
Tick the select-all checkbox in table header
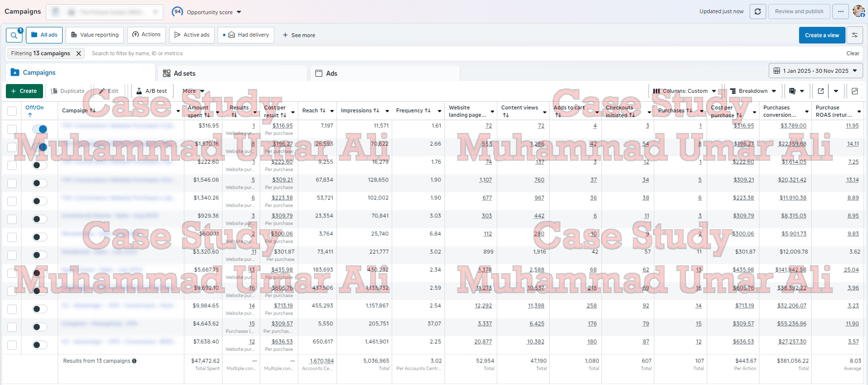12,111
